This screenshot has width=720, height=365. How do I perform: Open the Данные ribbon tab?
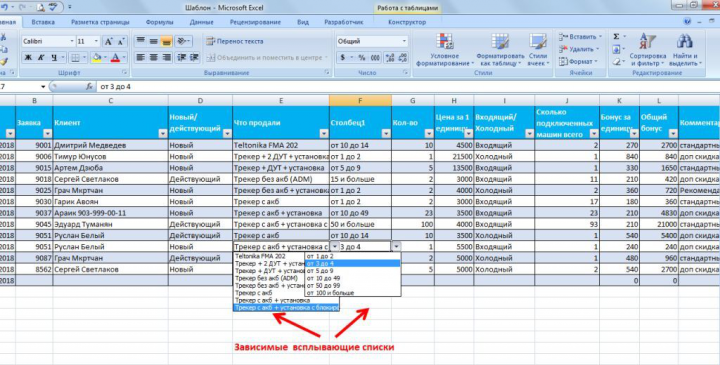click(x=201, y=22)
